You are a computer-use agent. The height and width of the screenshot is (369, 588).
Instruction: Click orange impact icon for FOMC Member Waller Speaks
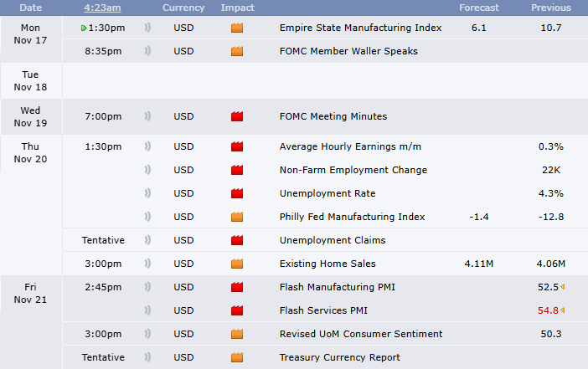237,51
